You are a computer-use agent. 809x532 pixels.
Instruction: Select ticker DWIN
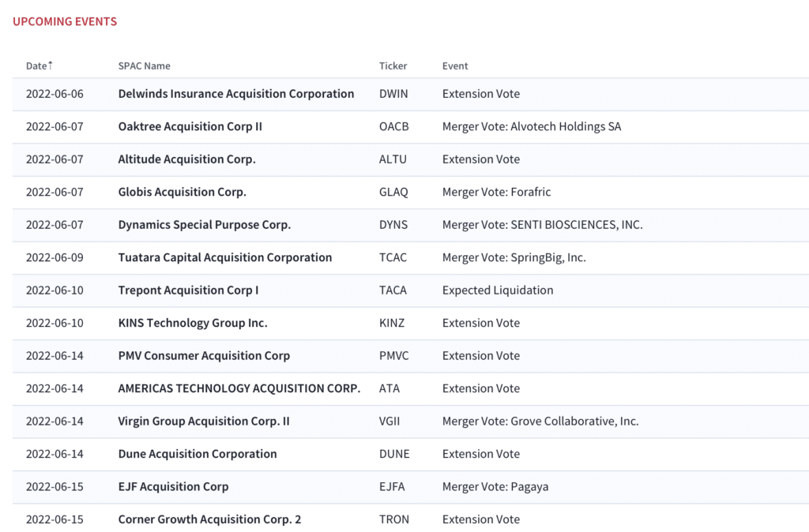point(393,94)
